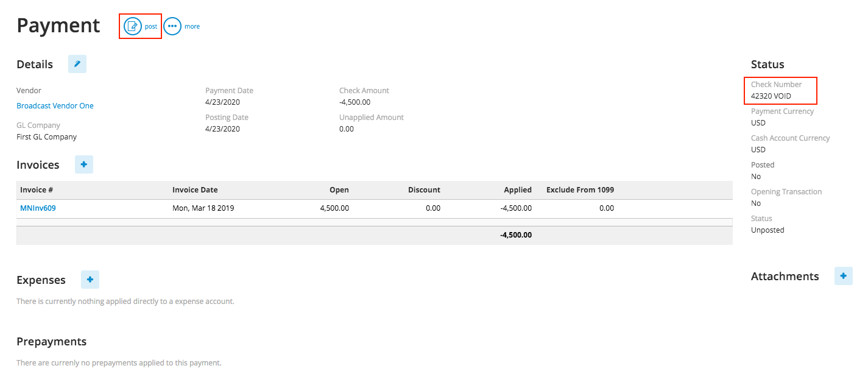
Task: Click the post icon next to Payment
Action: [x=132, y=26]
